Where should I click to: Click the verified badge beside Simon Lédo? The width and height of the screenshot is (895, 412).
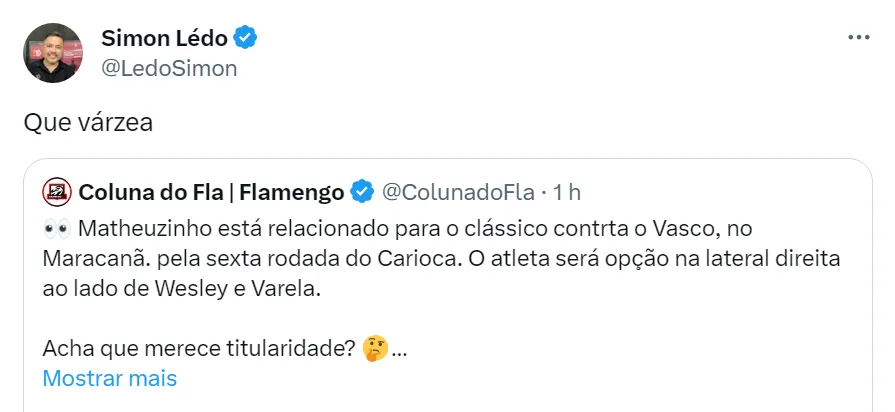click(246, 38)
